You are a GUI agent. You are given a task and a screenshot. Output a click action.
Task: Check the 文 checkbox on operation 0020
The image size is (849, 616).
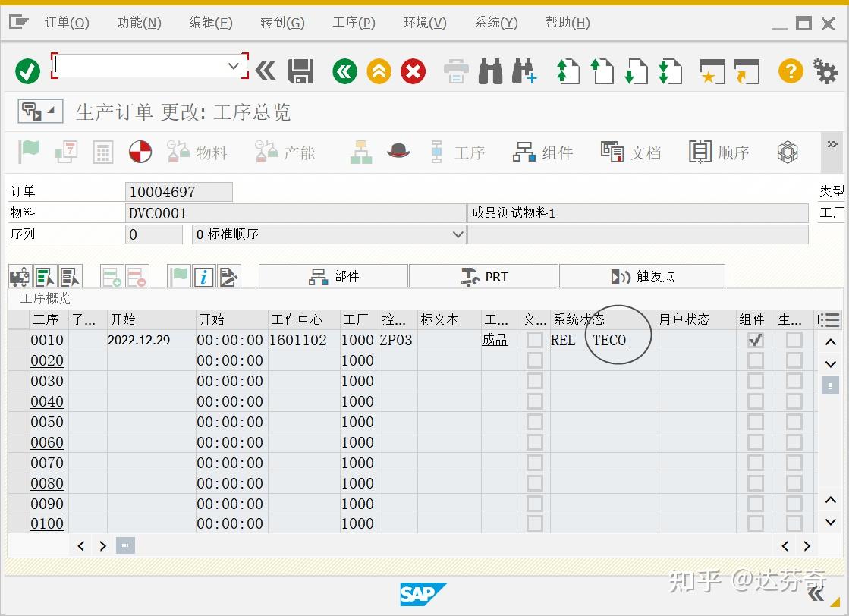(535, 360)
